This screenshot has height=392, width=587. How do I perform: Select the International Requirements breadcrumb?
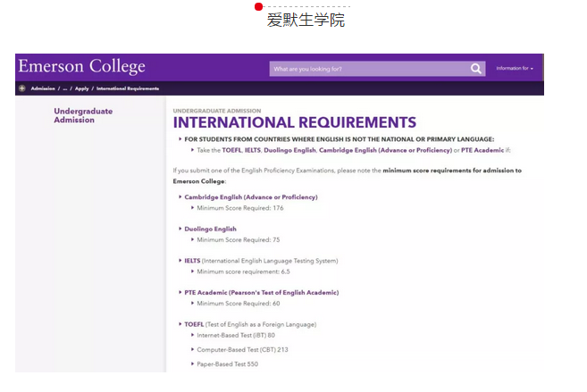[128, 88]
